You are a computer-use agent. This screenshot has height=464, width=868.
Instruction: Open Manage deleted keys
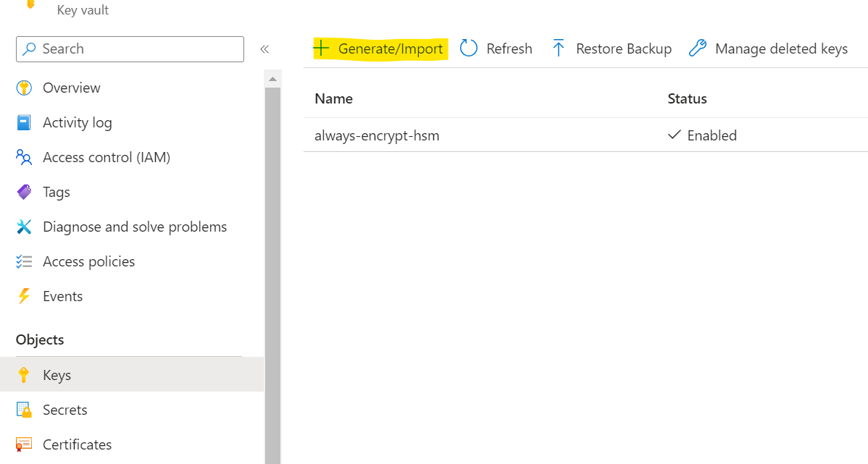pyautogui.click(x=768, y=49)
